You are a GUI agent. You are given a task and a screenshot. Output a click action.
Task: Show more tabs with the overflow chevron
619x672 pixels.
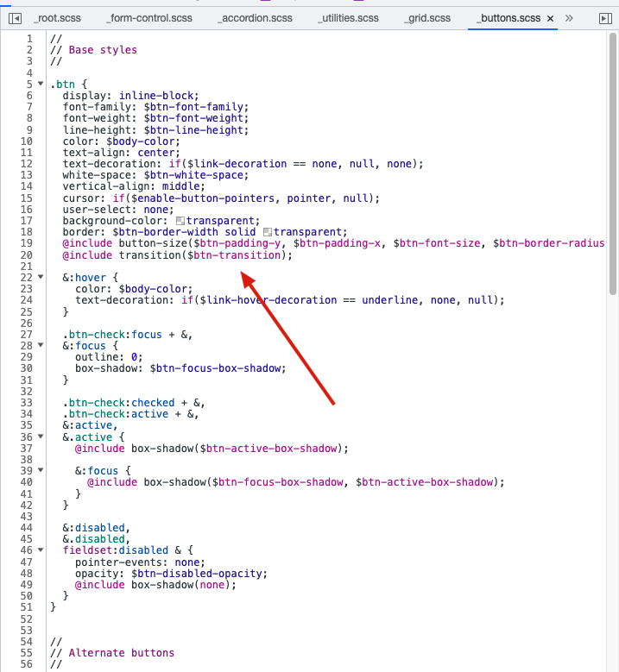coord(569,17)
